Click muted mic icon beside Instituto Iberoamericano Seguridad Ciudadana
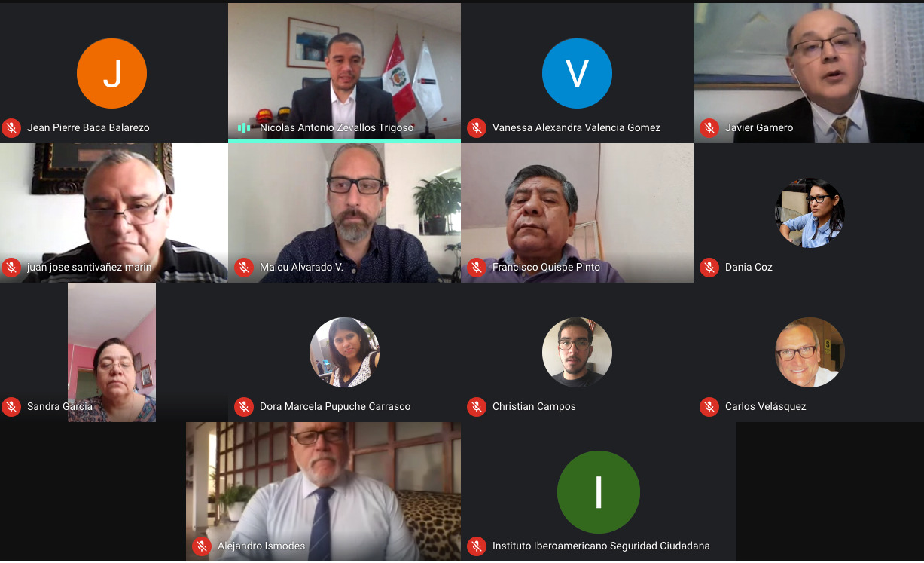Screen dimensions: 924x563 [476, 546]
